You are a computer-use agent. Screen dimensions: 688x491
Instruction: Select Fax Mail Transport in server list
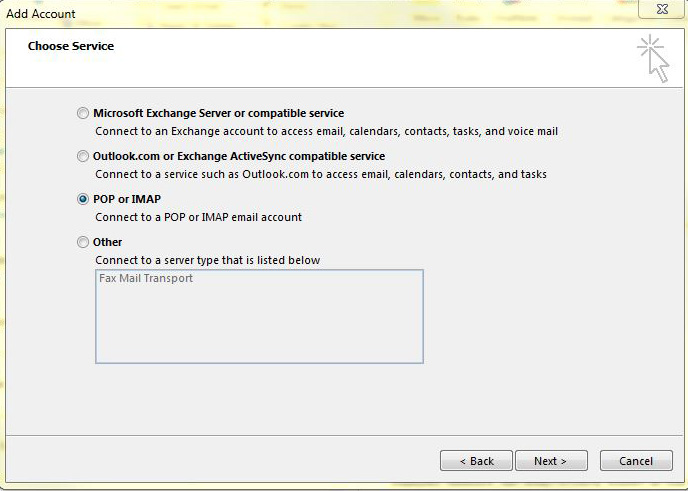pyautogui.click(x=146, y=278)
